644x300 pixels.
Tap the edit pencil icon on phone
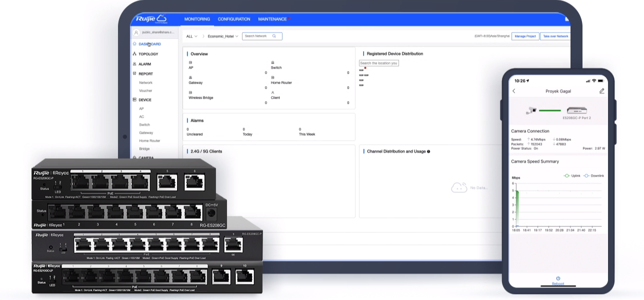click(601, 91)
